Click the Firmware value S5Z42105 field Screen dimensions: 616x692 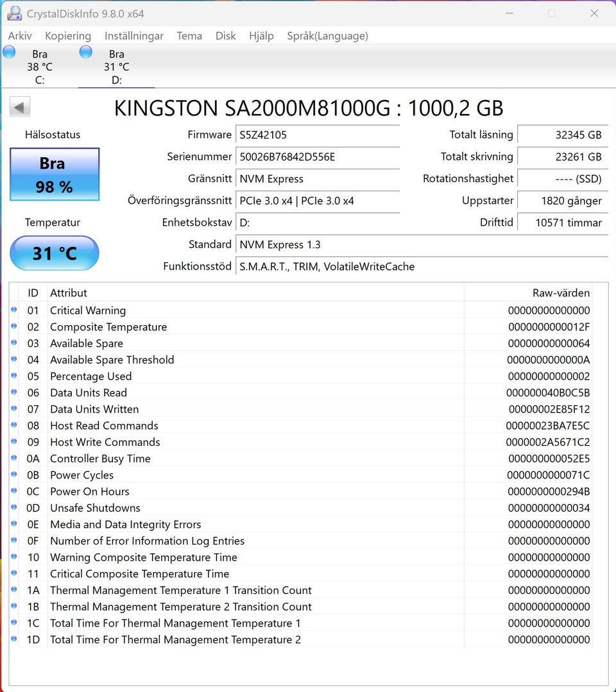point(317,135)
